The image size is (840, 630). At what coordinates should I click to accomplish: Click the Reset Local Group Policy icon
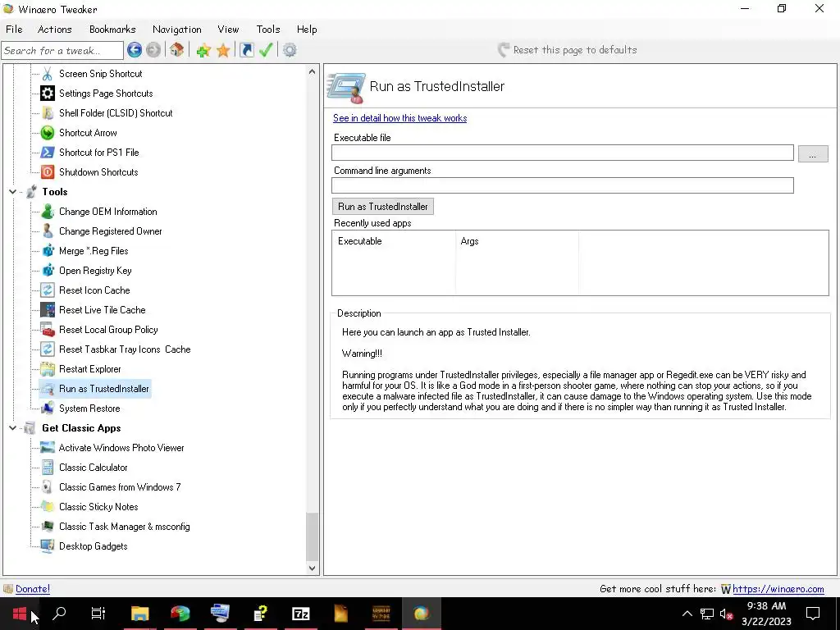point(48,330)
